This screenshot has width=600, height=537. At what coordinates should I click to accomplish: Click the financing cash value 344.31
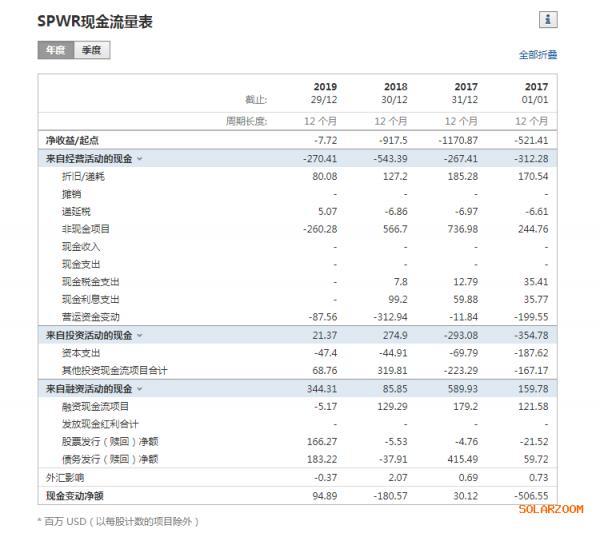322,389
